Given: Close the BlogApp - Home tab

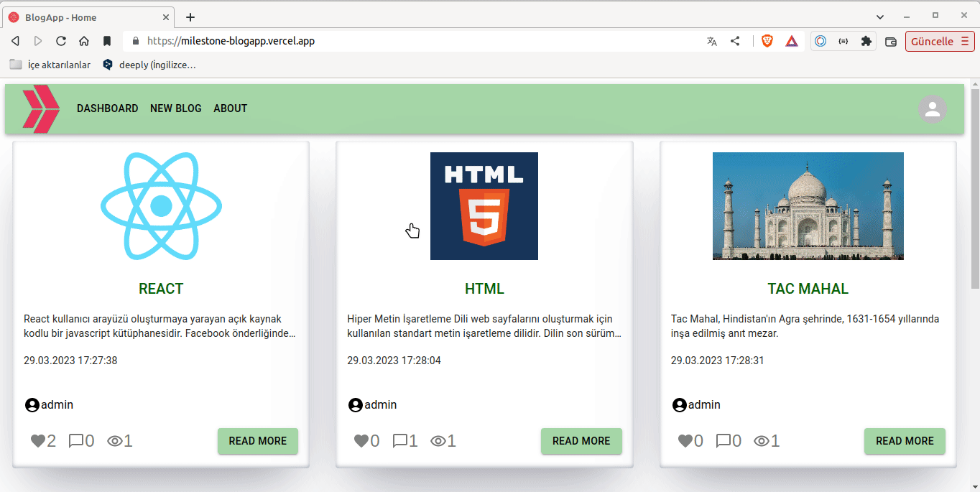Looking at the screenshot, I should pos(166,17).
